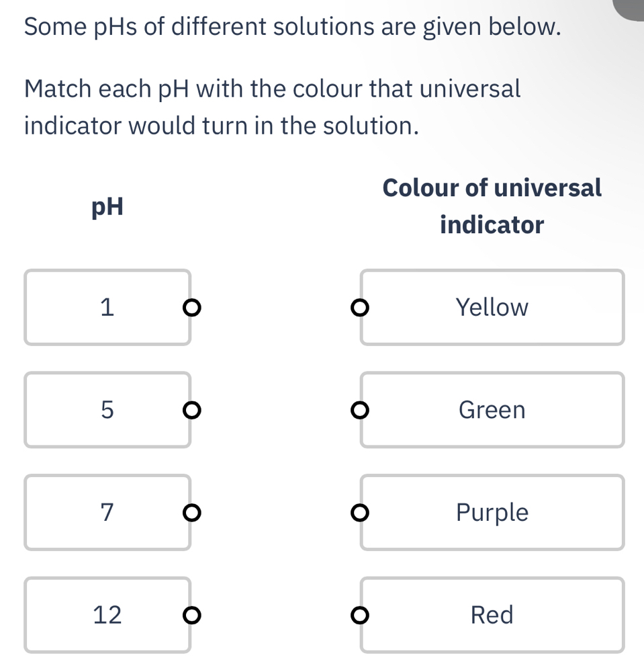Click the pH 12 box

click(107, 614)
